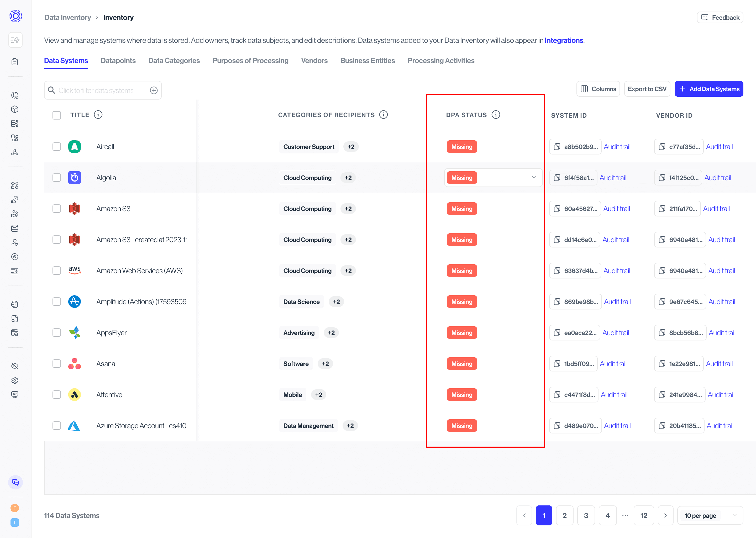Click the Transcend logo icon
756x538 pixels.
(15, 16)
